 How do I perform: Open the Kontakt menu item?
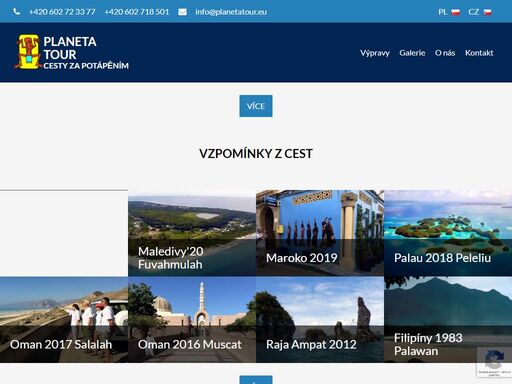click(479, 53)
